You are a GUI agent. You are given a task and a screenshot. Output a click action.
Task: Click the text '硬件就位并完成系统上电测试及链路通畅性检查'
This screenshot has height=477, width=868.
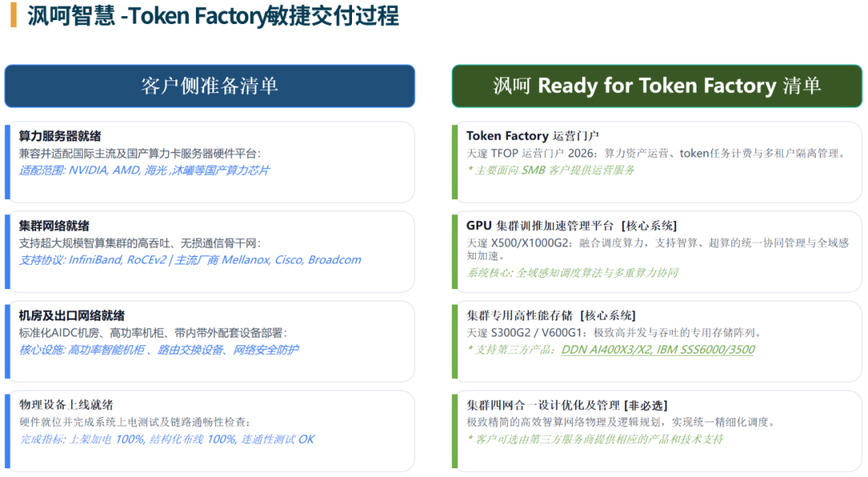[133, 422]
